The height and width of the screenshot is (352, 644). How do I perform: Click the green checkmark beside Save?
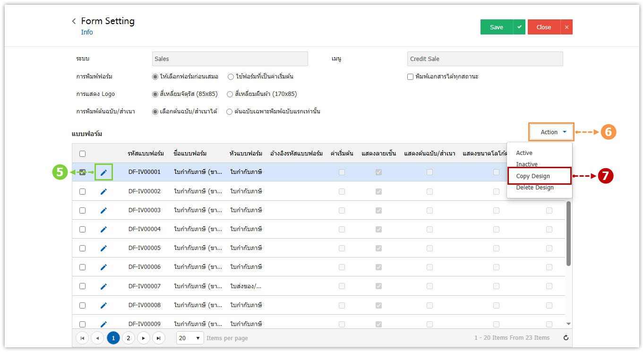(519, 27)
